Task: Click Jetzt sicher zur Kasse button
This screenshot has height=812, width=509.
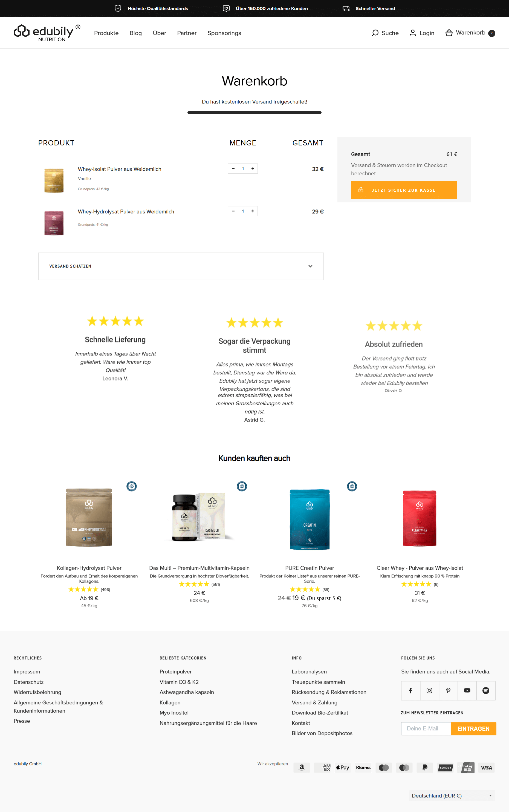Action: tap(404, 190)
